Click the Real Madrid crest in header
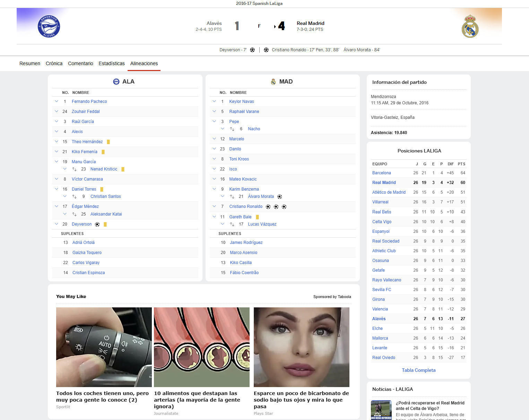529x420 pixels. click(470, 26)
